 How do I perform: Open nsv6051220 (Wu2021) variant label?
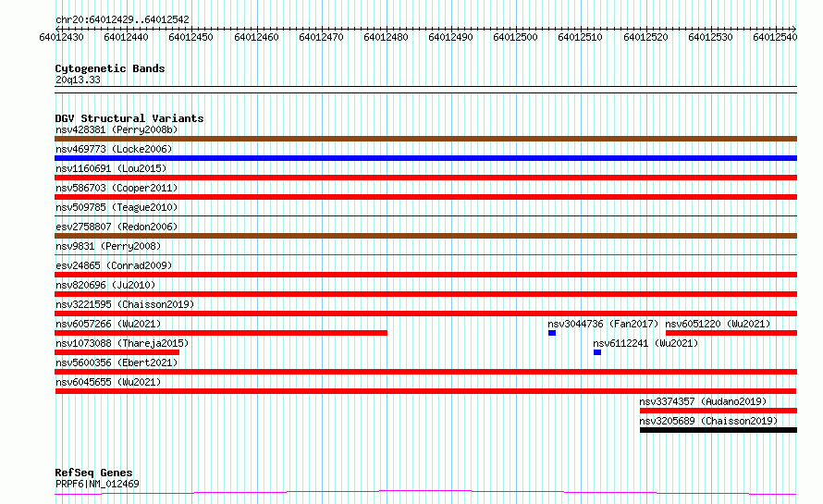coord(718,324)
